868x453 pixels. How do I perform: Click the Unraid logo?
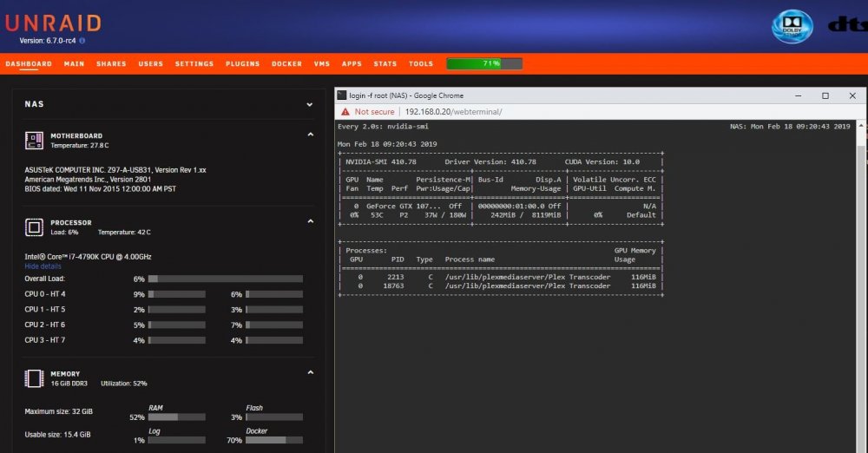coord(53,23)
